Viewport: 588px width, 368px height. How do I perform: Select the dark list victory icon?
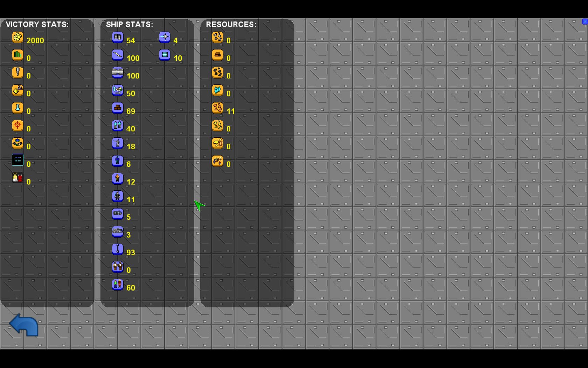[x=17, y=161]
